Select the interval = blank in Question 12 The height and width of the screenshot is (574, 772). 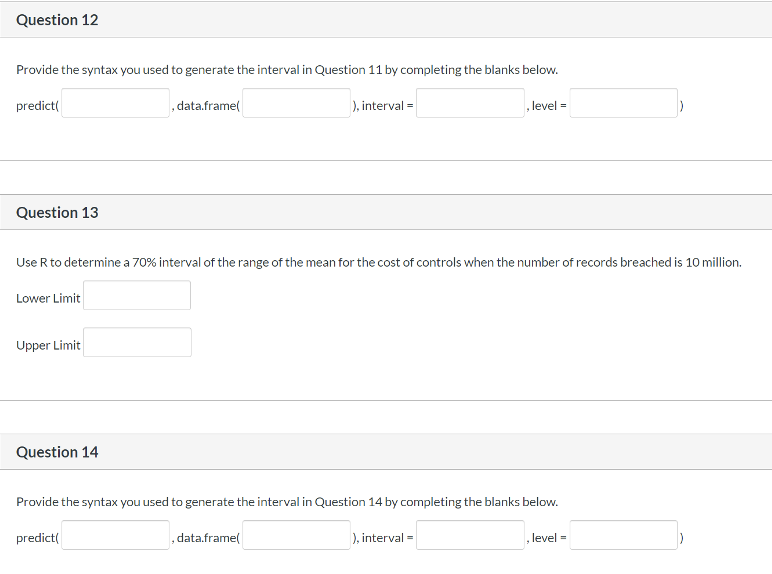470,104
